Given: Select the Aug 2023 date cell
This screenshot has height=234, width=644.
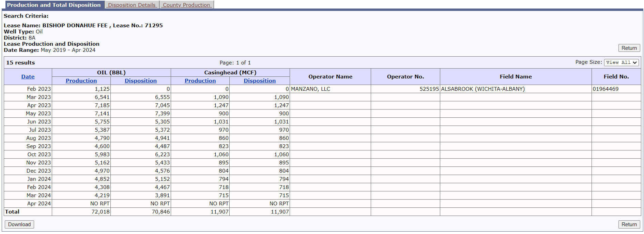Looking at the screenshot, I should coord(28,138).
